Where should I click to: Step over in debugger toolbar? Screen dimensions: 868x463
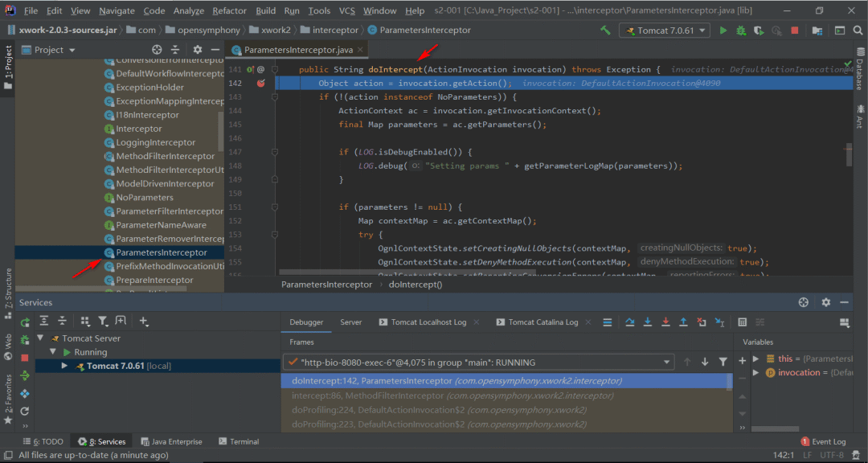click(x=629, y=322)
